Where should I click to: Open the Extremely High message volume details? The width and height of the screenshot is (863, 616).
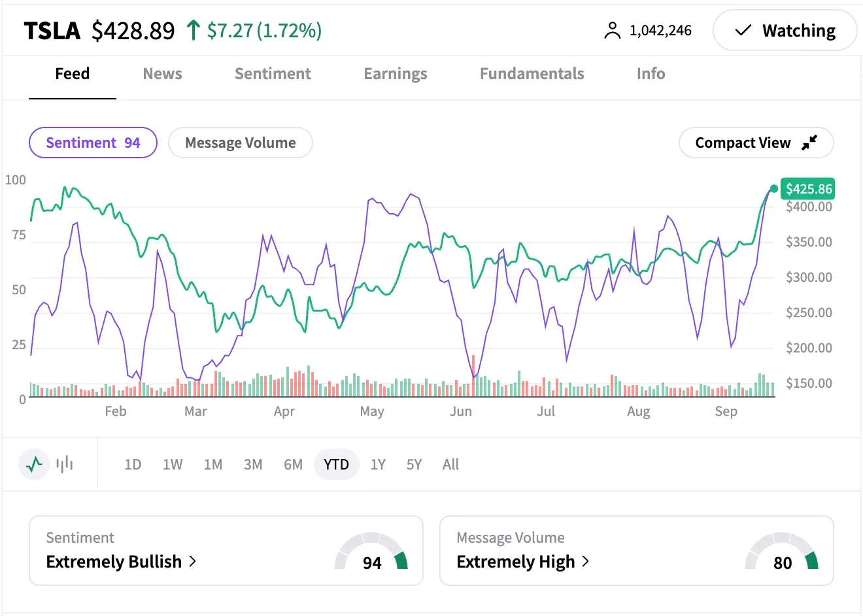637,551
